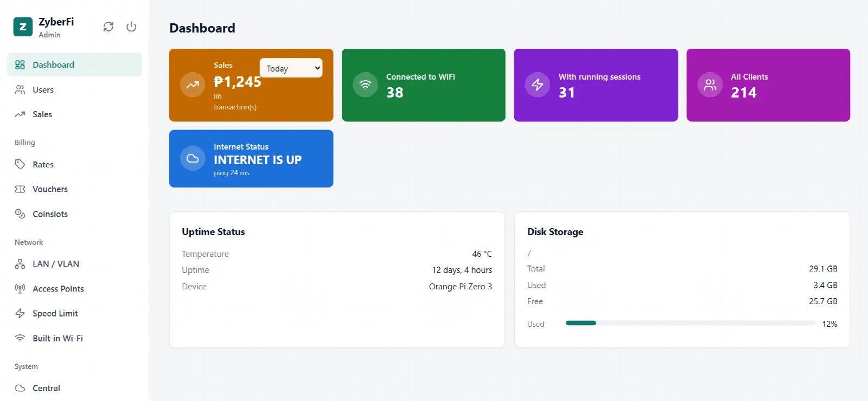
Task: Open LAN / VLAN settings
Action: 75,264
